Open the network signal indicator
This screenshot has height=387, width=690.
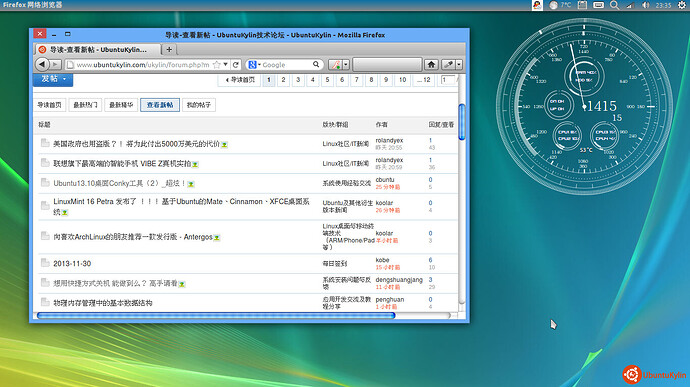point(630,5)
